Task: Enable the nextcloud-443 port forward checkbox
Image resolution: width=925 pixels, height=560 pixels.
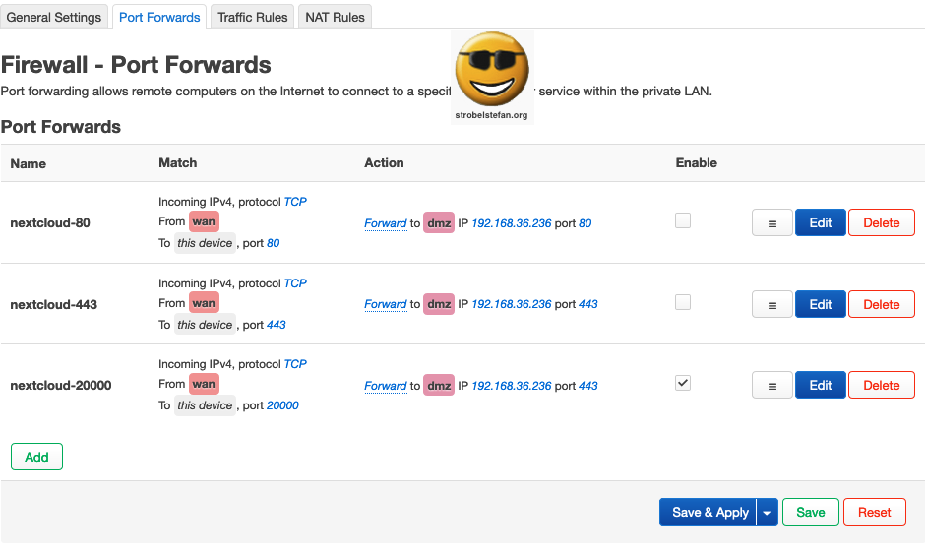Action: 683,302
